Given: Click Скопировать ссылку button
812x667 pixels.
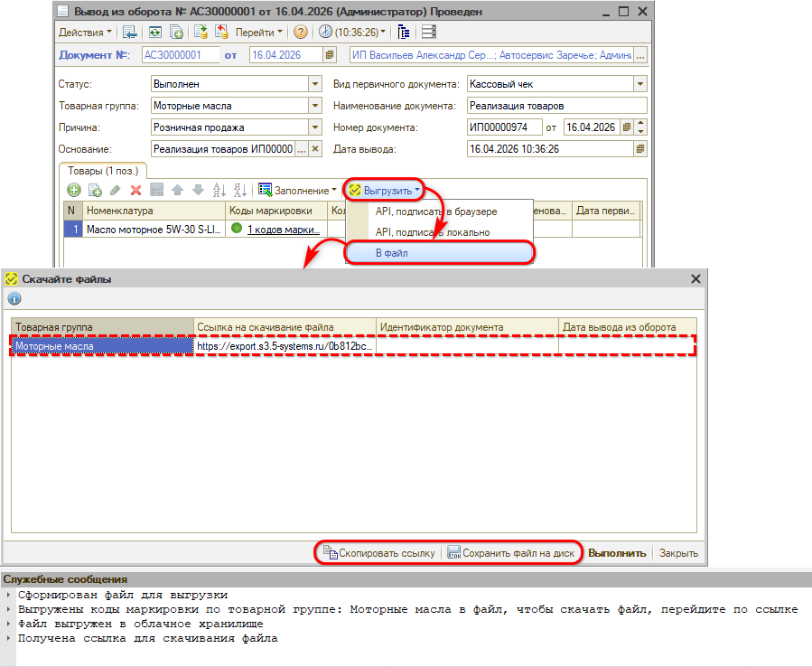Looking at the screenshot, I should coord(378,553).
